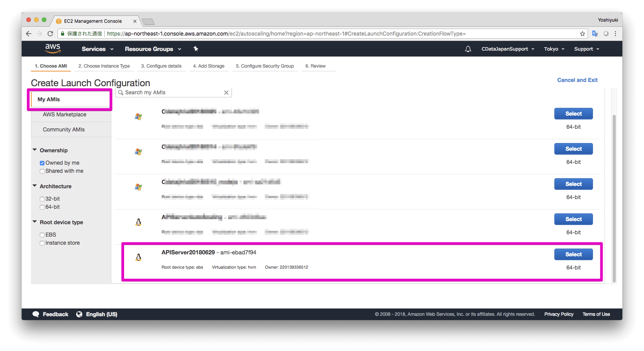Viewport: 644px width, 351px height.
Task: Switch to AWS Marketplace
Action: coord(65,114)
